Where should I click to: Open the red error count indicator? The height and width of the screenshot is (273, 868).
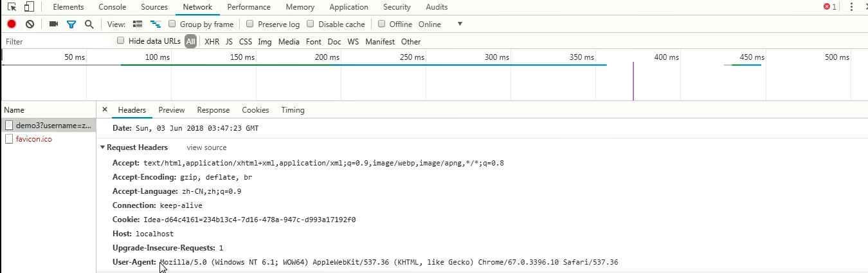pyautogui.click(x=830, y=7)
